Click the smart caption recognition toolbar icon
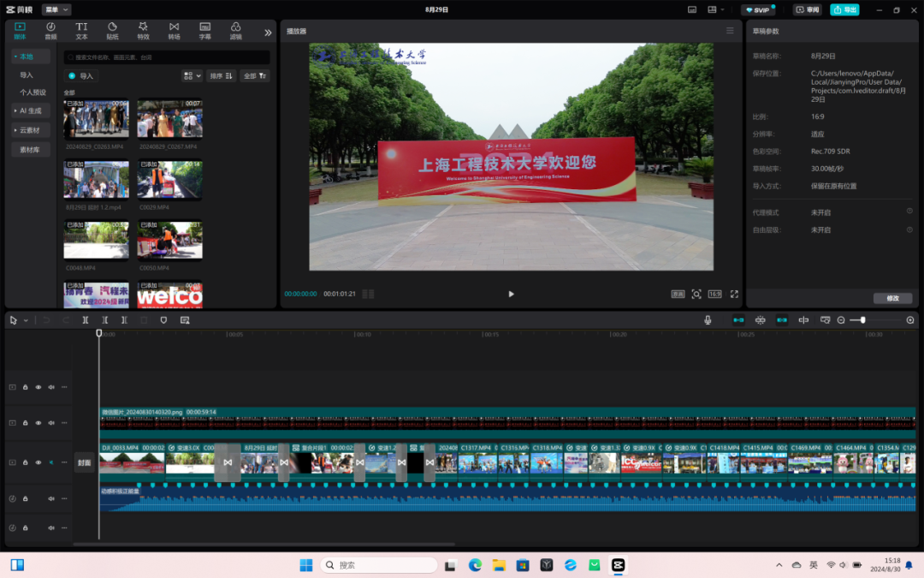Screen dimensions: 924x578 coord(185,320)
